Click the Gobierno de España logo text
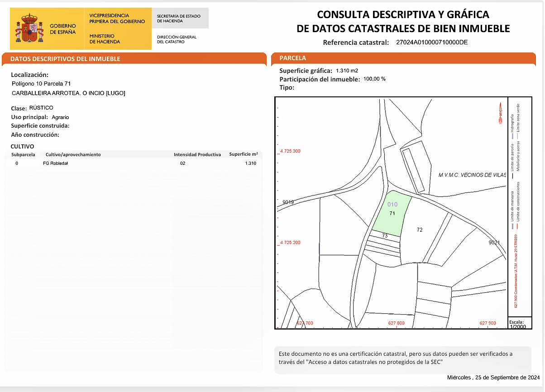Screen dimensions: 545x392 pyautogui.click(x=63, y=29)
